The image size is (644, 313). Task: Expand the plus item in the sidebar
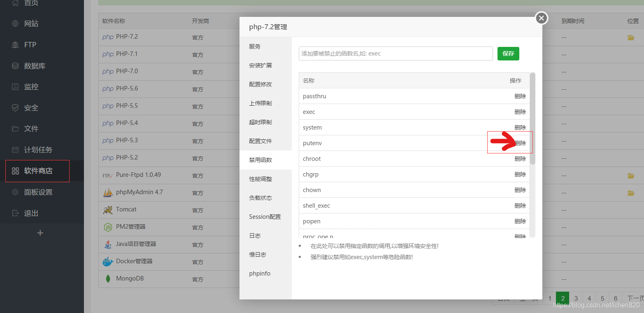point(40,232)
